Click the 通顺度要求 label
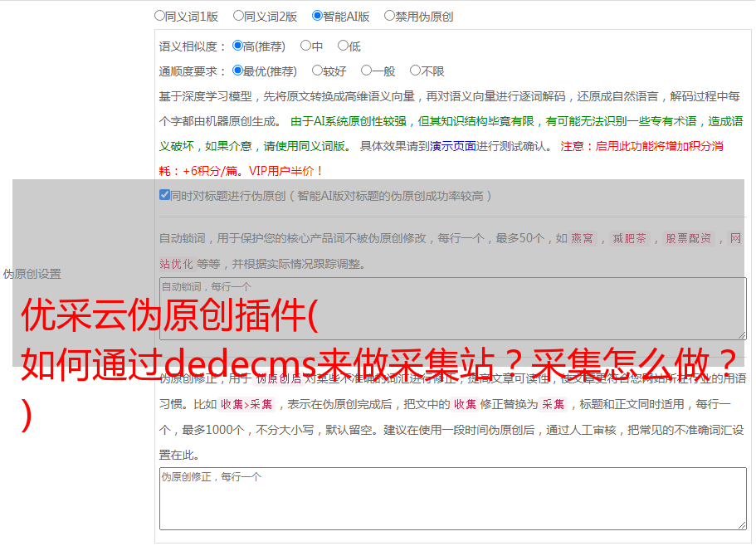This screenshot has width=756, height=546. click(x=193, y=72)
